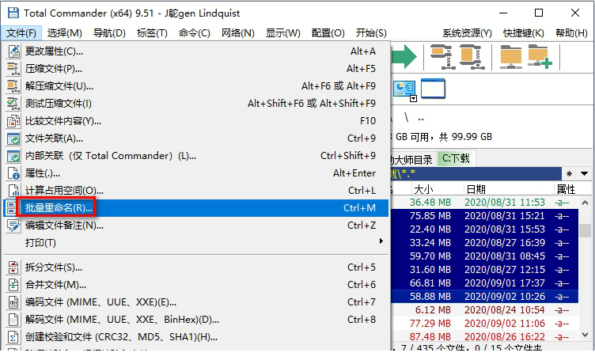Sort by the 大小 column header
This screenshot has height=364, width=595.
[437, 189]
